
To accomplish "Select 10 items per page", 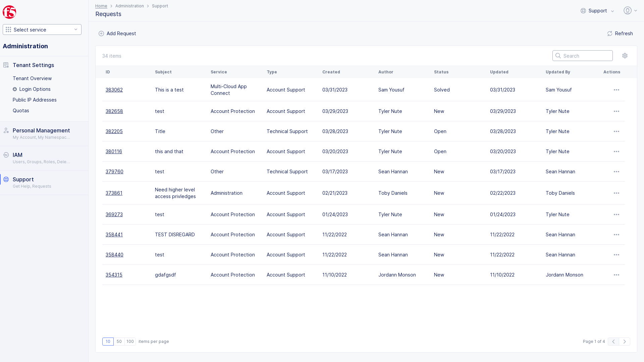I will click(x=108, y=342).
